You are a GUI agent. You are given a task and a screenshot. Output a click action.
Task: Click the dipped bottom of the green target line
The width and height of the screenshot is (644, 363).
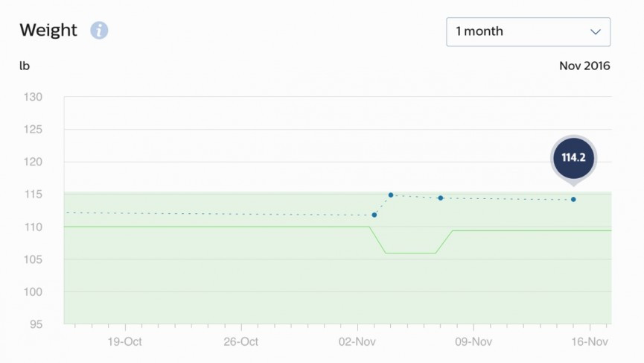(x=410, y=253)
